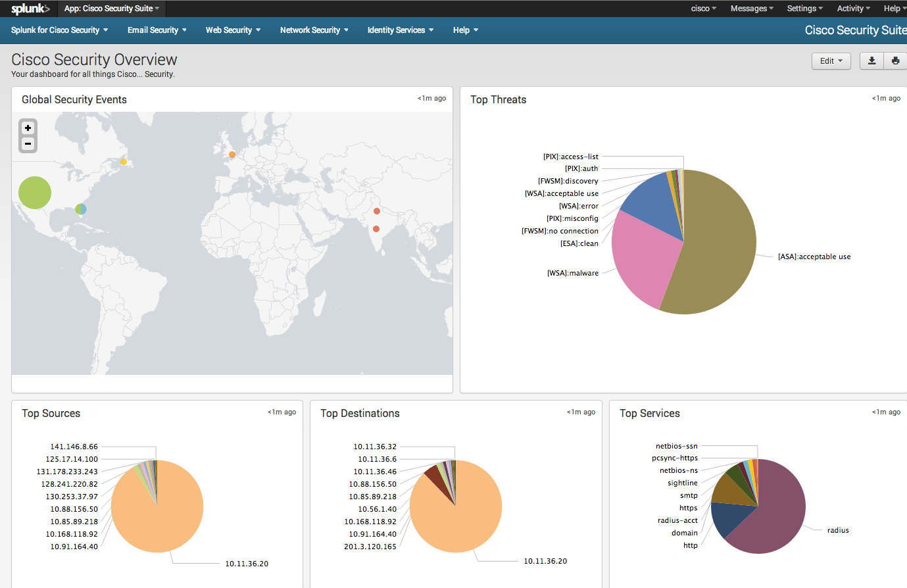Screen dimensions: 907x588
Task: Click the orange marker over Europe
Action: click(232, 155)
